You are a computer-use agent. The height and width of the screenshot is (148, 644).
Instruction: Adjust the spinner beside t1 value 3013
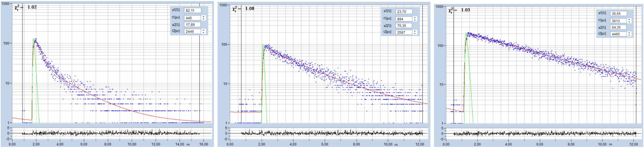[x=630, y=21]
